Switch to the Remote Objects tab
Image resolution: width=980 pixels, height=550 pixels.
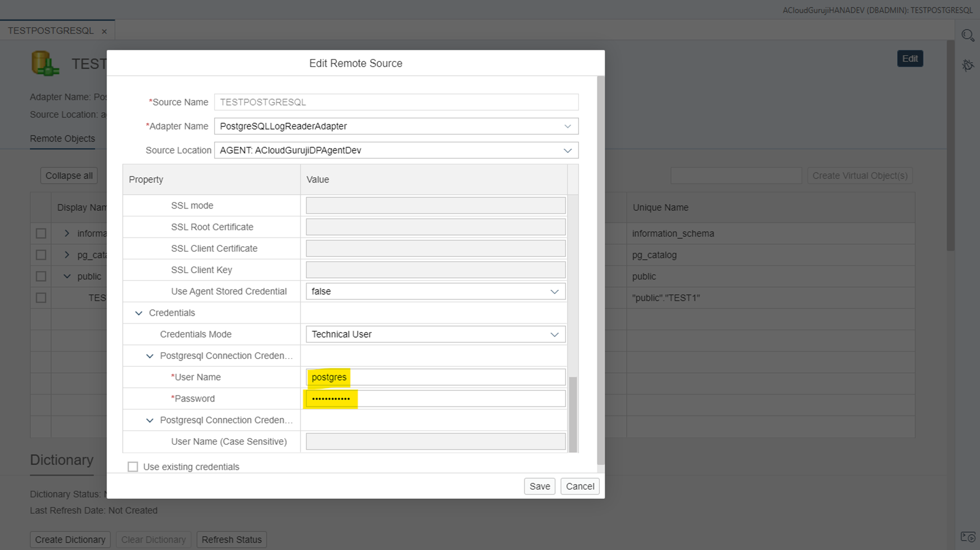point(62,139)
